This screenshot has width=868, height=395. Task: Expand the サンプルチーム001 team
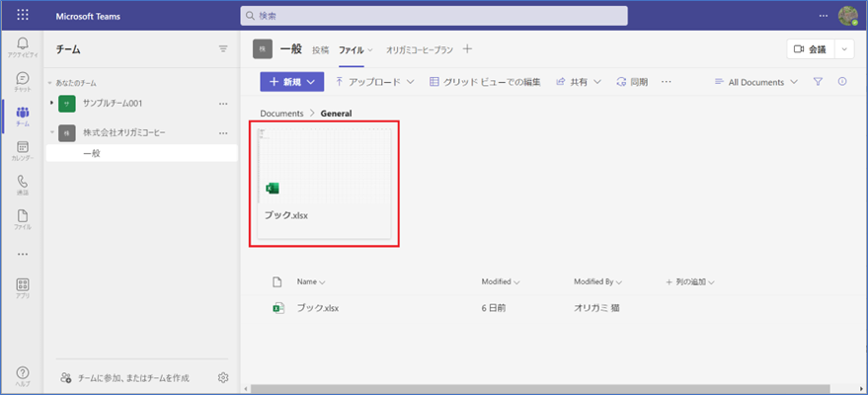click(x=51, y=103)
